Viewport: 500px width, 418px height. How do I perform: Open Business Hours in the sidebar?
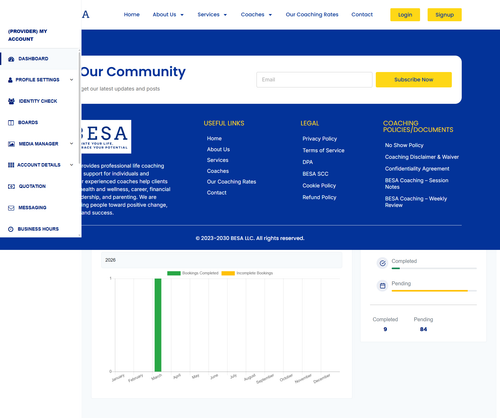39,229
